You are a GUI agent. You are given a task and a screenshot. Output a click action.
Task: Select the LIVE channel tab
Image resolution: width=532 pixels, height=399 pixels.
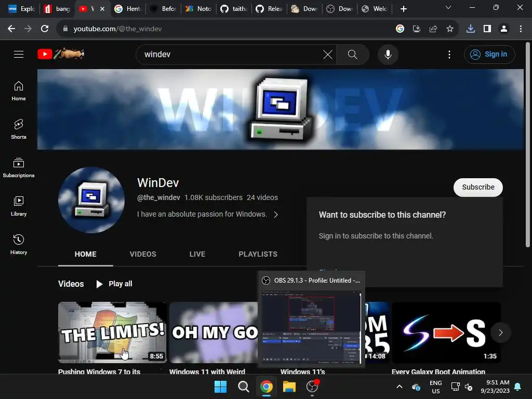coord(197,254)
